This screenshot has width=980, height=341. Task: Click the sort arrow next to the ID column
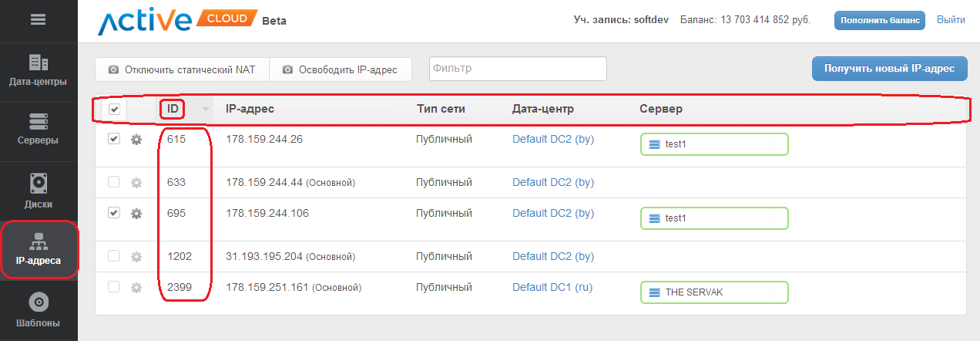(x=205, y=110)
